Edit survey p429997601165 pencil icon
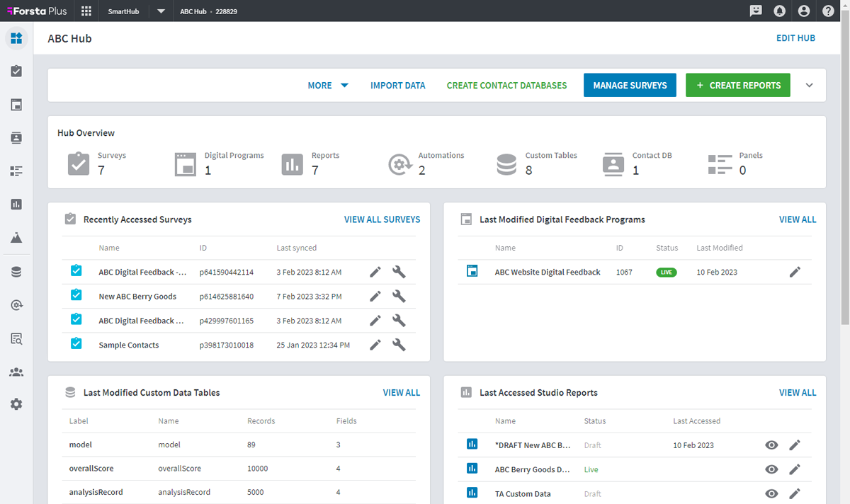Screen dimensions: 850x504 coord(375,321)
